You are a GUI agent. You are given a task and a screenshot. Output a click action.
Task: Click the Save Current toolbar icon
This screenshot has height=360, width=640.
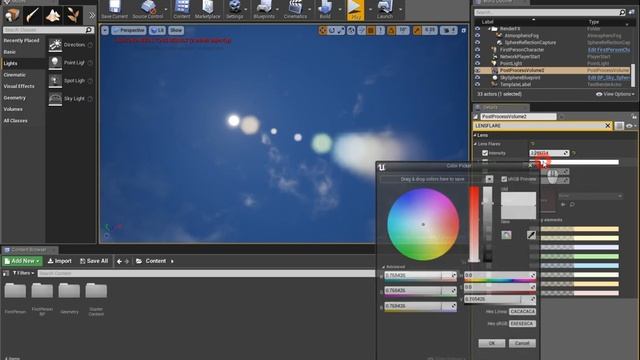(114, 9)
